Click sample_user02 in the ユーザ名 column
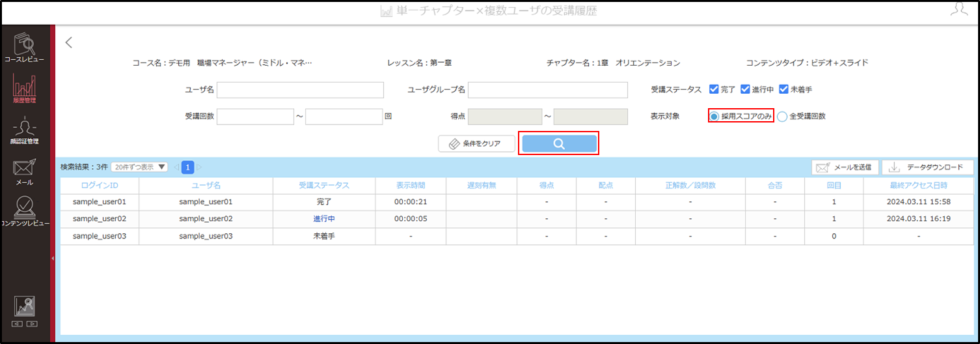 pyautogui.click(x=206, y=219)
